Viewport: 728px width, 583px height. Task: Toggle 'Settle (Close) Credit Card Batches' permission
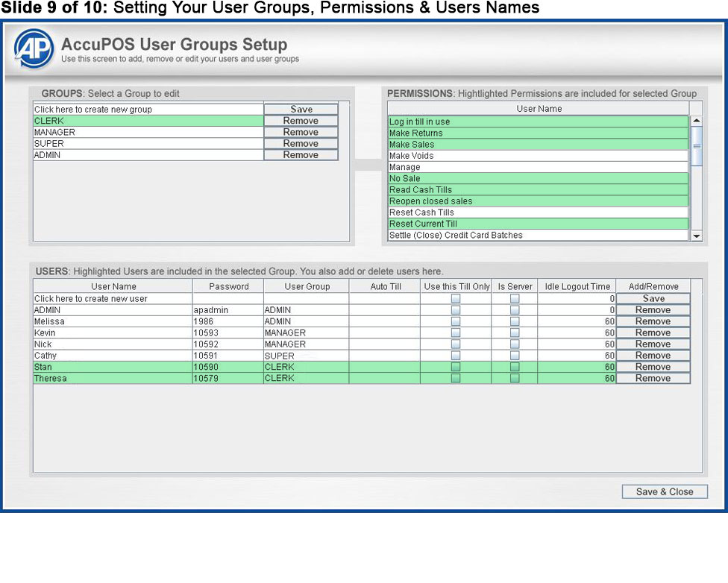coord(538,235)
